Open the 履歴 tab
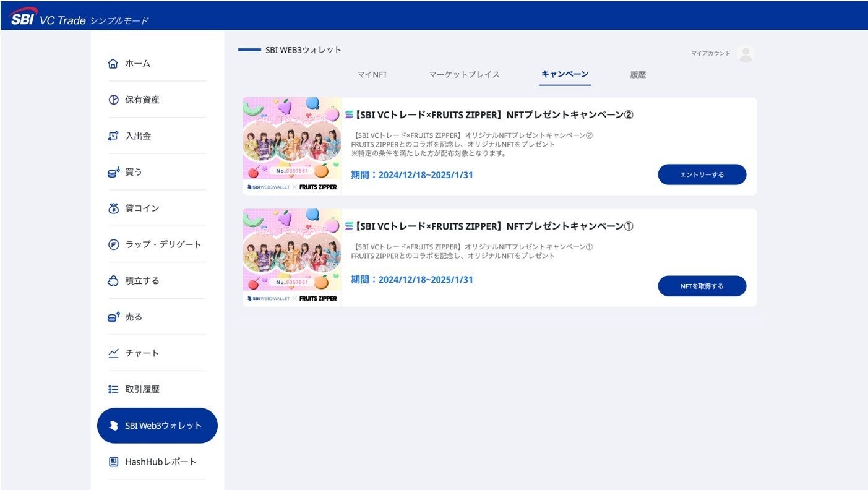This screenshot has width=868, height=490. coord(638,74)
